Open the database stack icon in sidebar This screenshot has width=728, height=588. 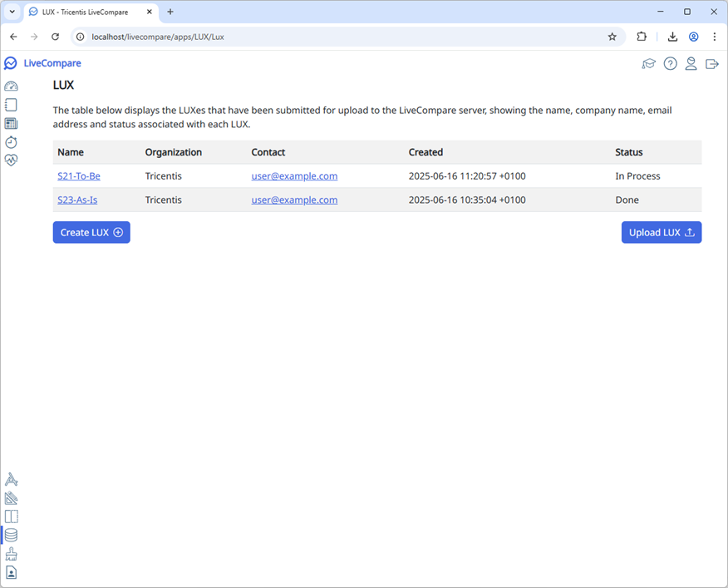pos(11,536)
